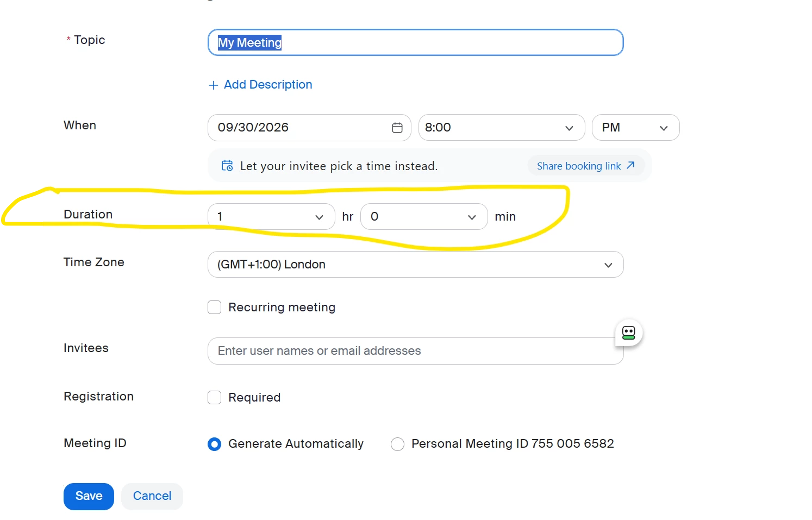Select Generate Automatically meeting ID
The width and height of the screenshot is (812, 520).
[215, 444]
